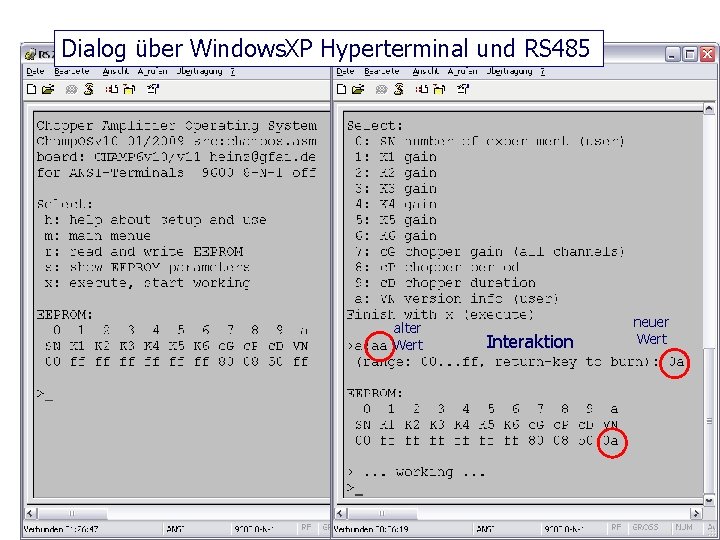Click RF indicator in right status bar
This screenshot has height=540, width=720.
point(616,528)
